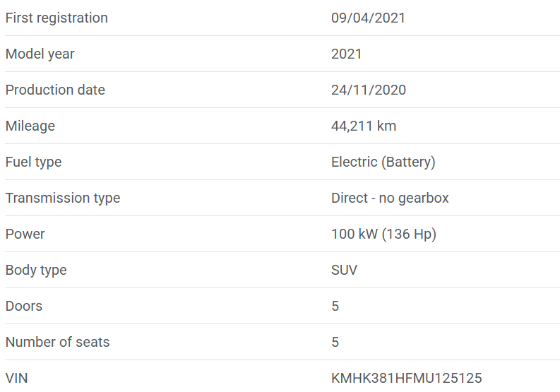The width and height of the screenshot is (560, 392).
Task: Click the Power label
Action: [x=25, y=234]
